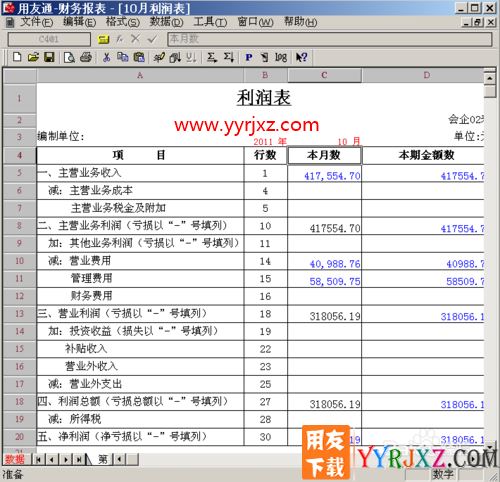
Task: Click the brush icon after Paste
Action: [159, 57]
